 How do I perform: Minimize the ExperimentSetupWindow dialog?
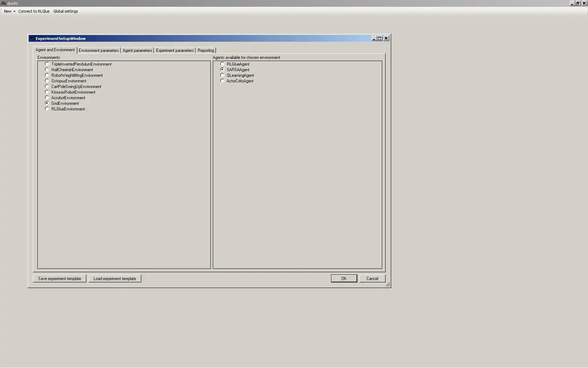click(x=374, y=39)
